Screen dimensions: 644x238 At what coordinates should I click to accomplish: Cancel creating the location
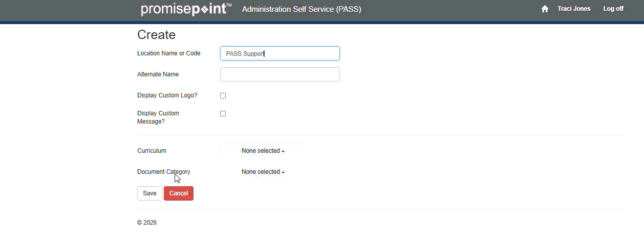(x=178, y=193)
